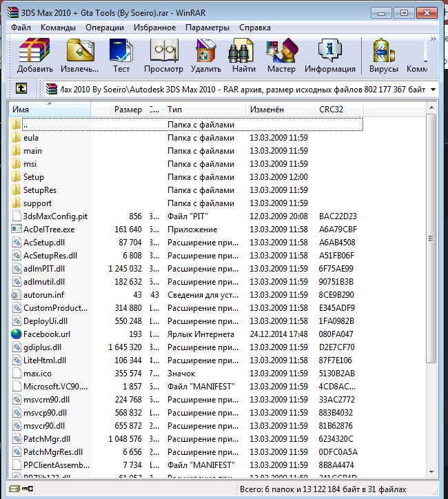Select the adlmPIT.dll file name
Viewport: 448px width, 499px height.
point(44,269)
